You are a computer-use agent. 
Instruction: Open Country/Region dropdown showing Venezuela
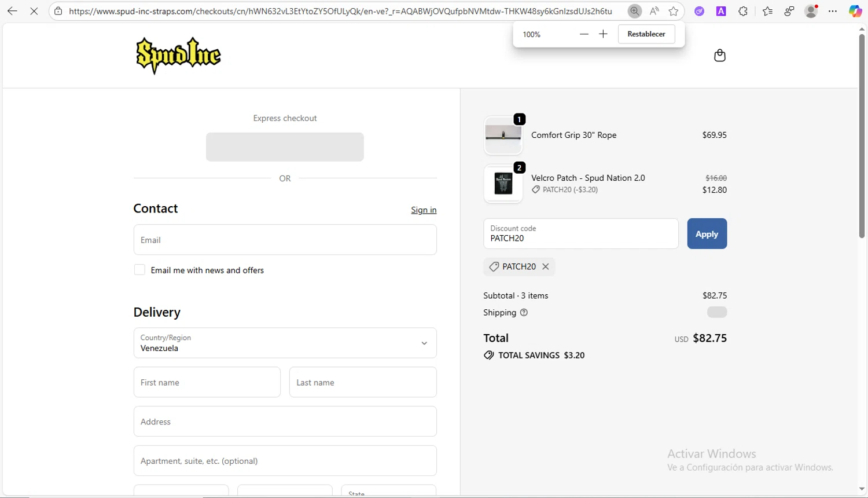click(285, 343)
